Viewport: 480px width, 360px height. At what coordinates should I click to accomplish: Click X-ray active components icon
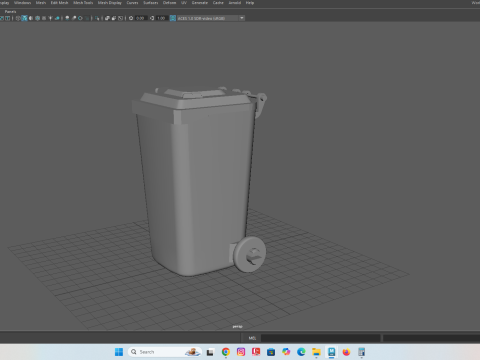coord(114,18)
